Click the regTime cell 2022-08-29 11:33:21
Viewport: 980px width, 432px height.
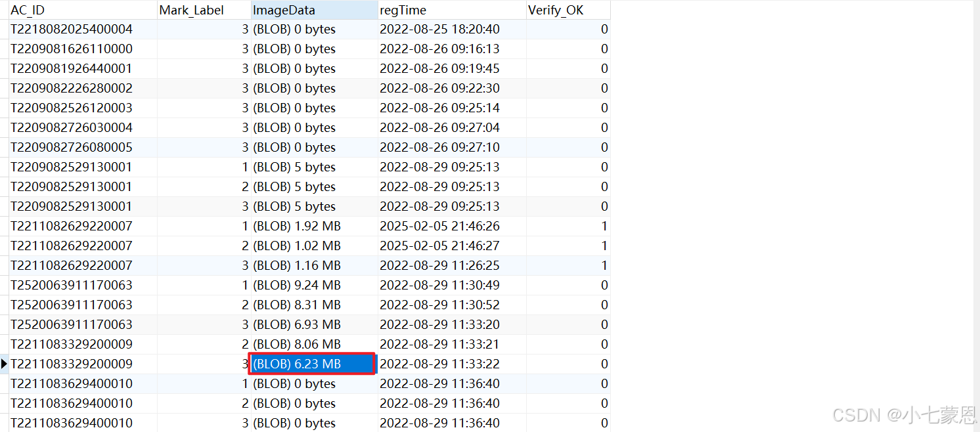(x=452, y=345)
